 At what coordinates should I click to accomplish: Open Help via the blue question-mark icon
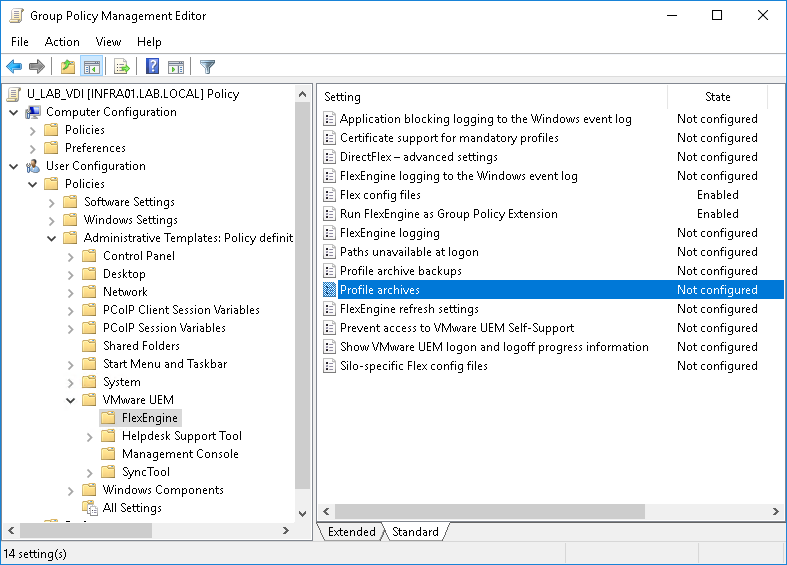[152, 67]
